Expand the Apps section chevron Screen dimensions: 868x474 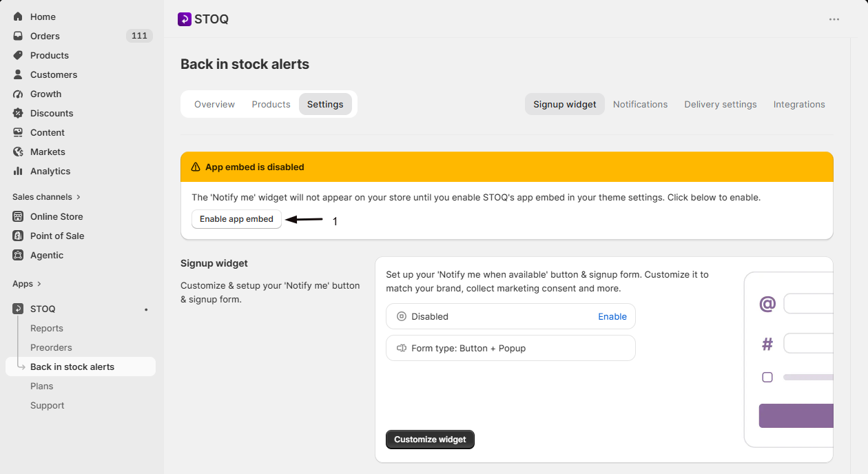click(x=39, y=284)
